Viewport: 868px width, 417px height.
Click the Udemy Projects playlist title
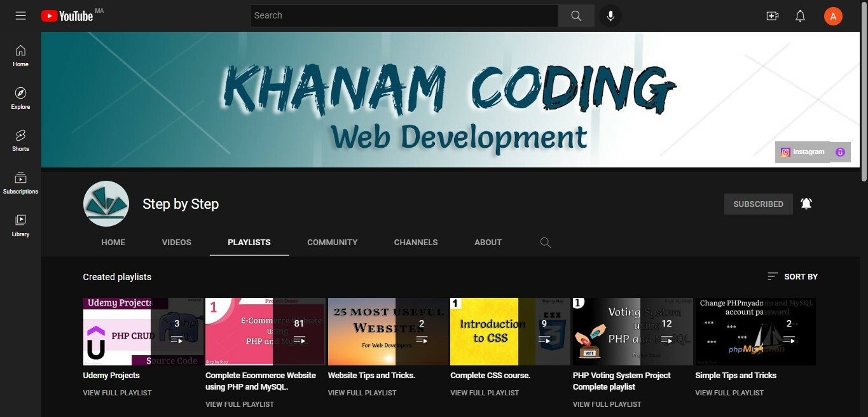click(111, 376)
